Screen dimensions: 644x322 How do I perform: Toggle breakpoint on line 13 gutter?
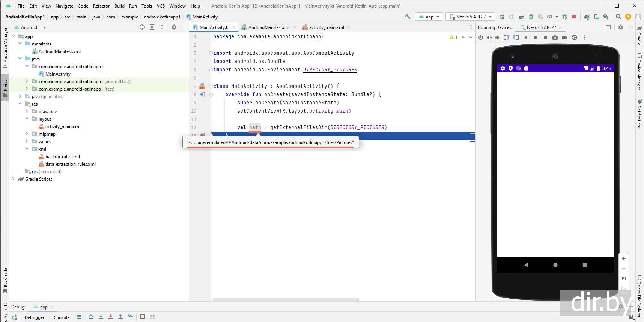(x=203, y=135)
